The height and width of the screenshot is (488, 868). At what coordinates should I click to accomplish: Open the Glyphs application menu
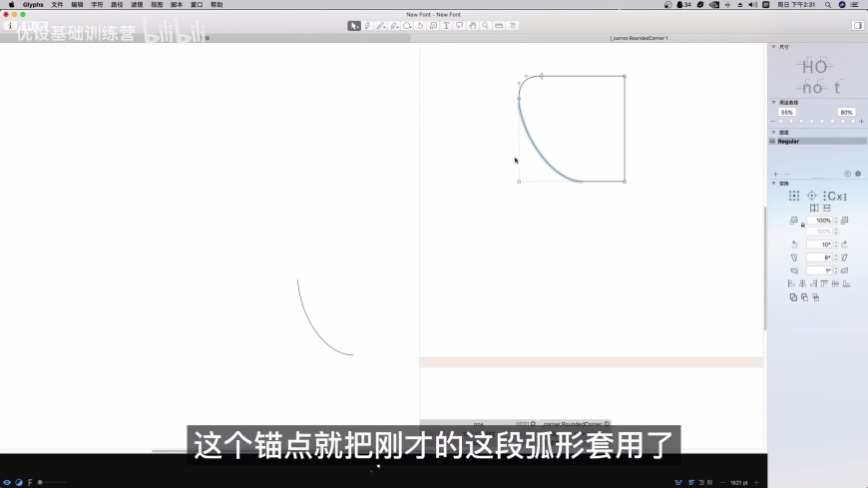[x=33, y=4]
